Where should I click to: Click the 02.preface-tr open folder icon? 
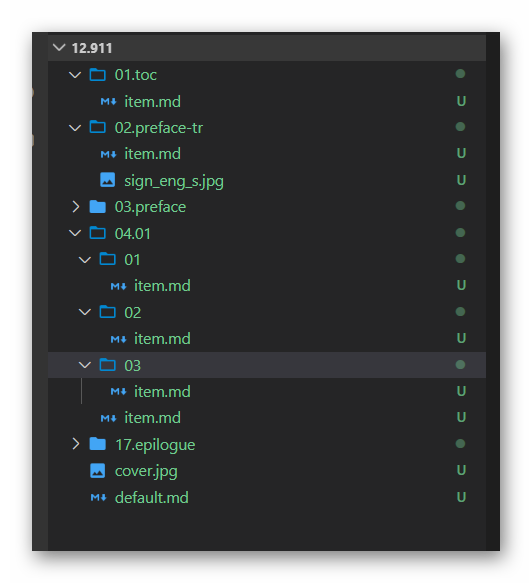coord(98,128)
